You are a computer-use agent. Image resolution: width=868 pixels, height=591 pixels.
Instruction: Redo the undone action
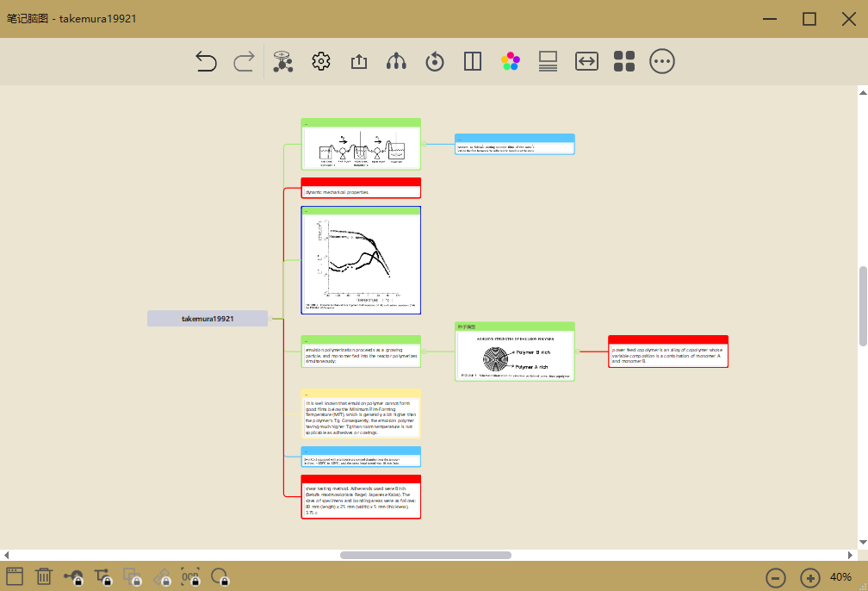[244, 61]
